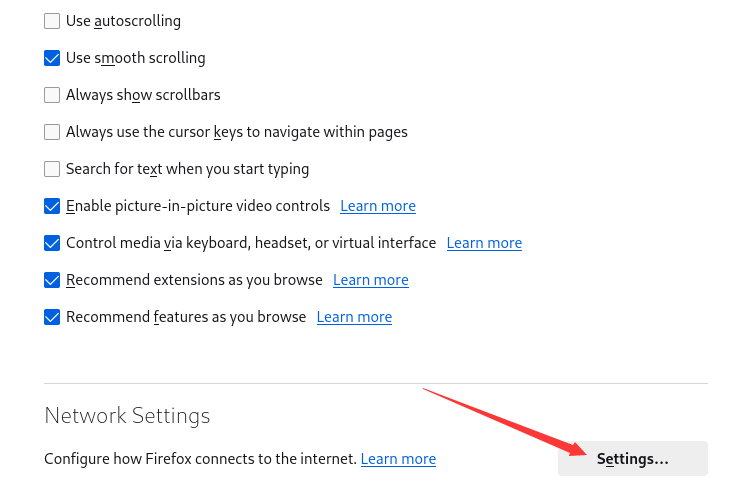Image resolution: width=750 pixels, height=490 pixels.
Task: Uncheck the Use smooth scrolling checkbox
Action: click(x=52, y=58)
